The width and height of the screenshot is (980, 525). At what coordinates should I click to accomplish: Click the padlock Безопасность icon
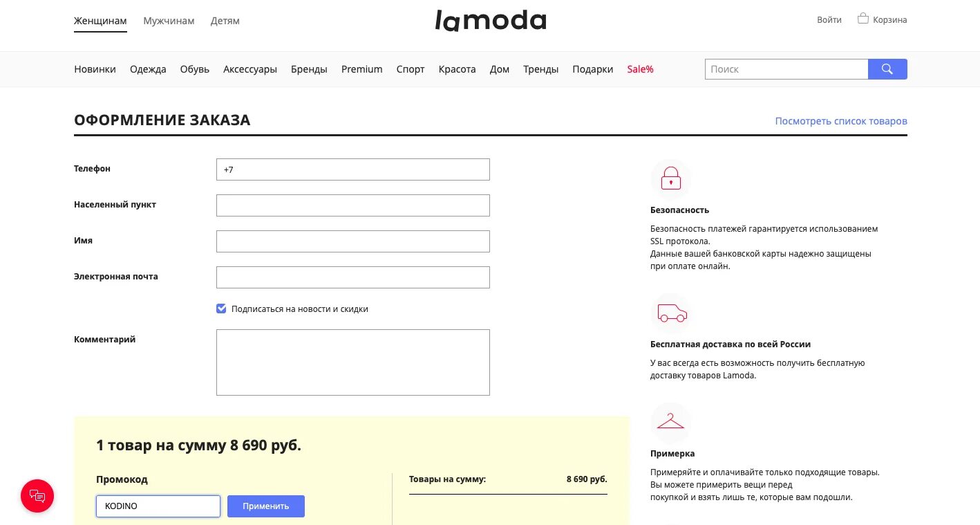pyautogui.click(x=670, y=178)
